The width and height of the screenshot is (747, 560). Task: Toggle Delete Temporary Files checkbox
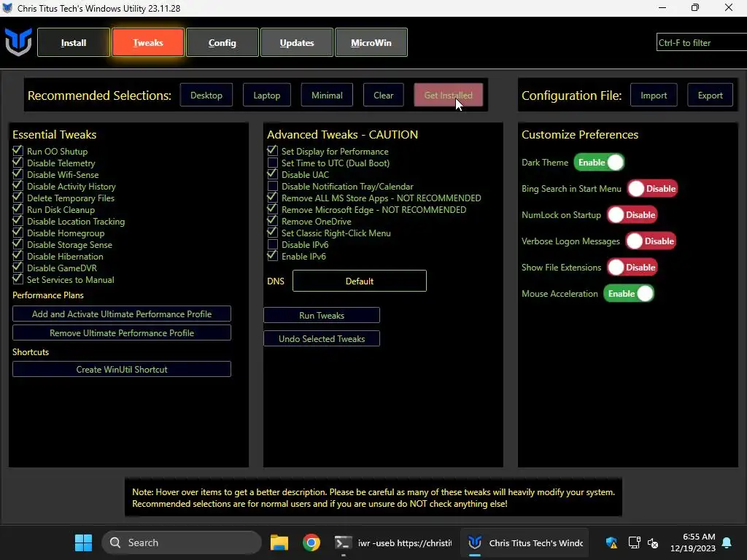[x=18, y=198]
